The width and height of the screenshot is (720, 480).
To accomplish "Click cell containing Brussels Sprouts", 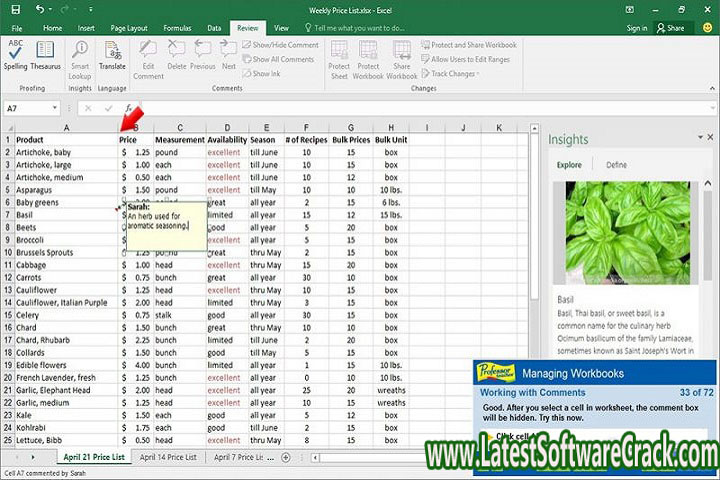I will [x=66, y=252].
